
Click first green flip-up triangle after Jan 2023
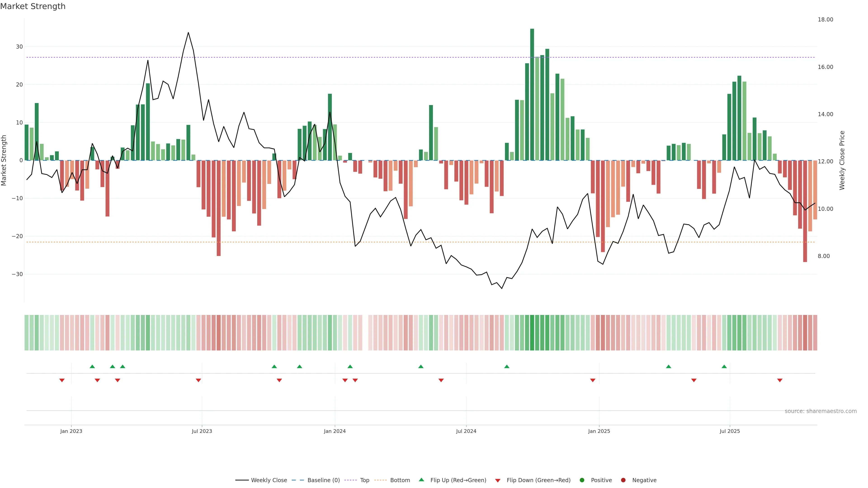pyautogui.click(x=92, y=366)
